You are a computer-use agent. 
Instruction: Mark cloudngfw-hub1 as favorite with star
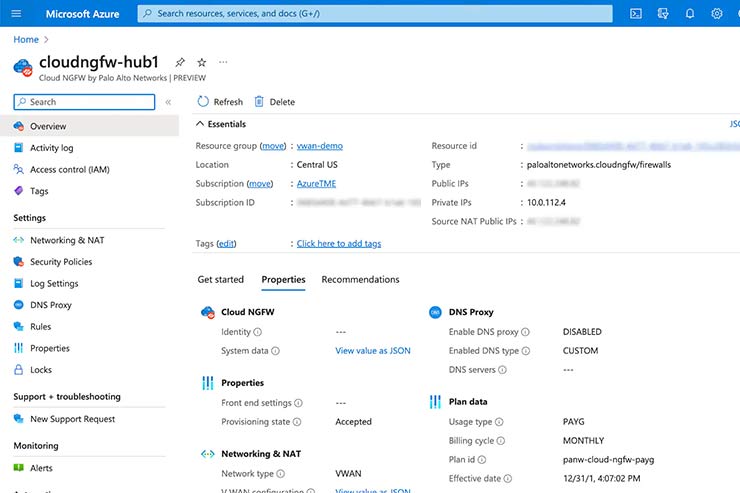pos(201,62)
